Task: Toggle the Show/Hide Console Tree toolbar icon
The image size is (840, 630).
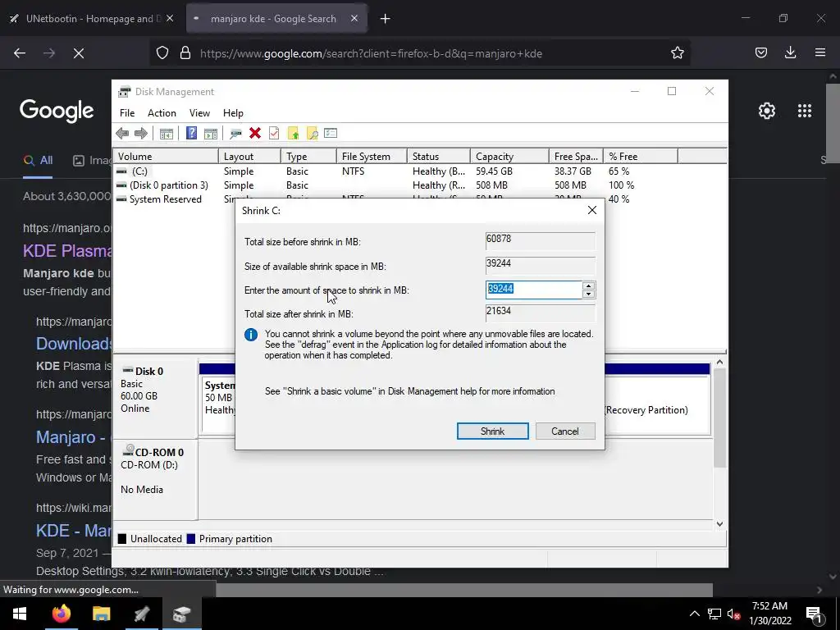Action: [x=167, y=134]
